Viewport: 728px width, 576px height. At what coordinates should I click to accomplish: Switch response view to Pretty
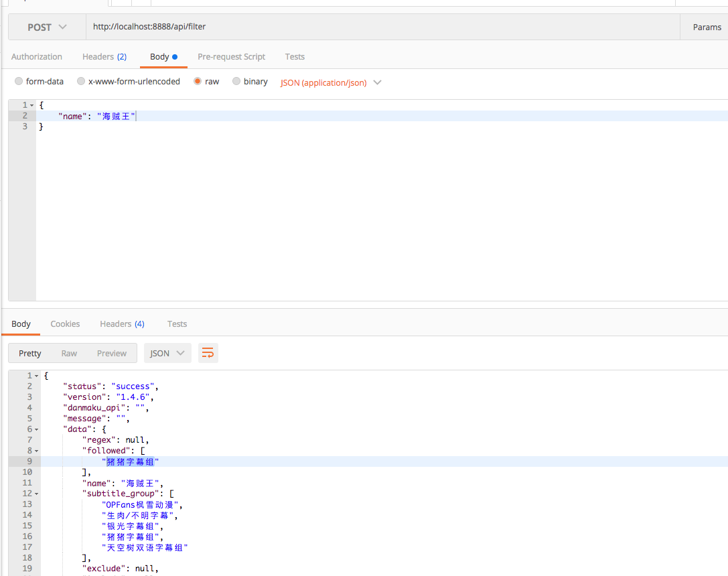coord(29,353)
